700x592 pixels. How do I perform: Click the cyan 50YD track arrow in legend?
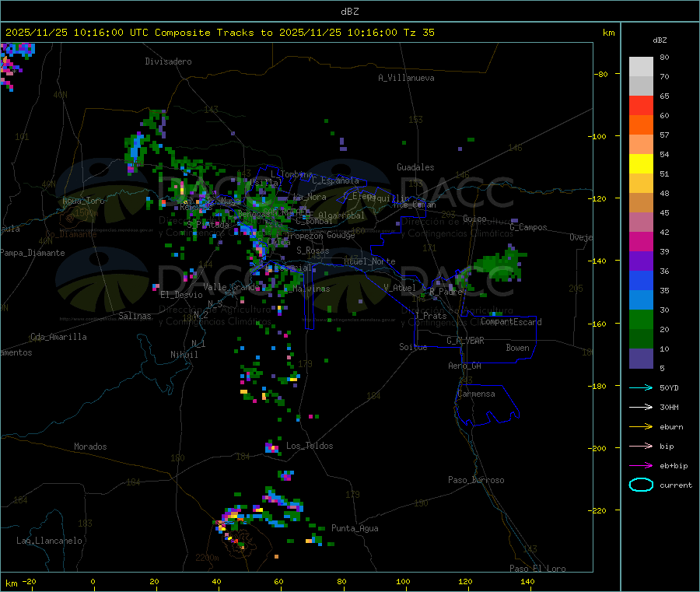(x=641, y=387)
